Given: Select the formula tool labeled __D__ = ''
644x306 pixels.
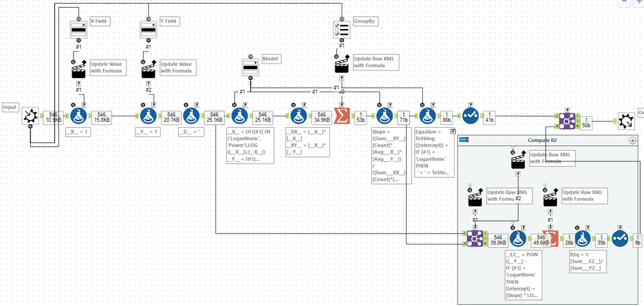Looking at the screenshot, I should (x=191, y=117).
